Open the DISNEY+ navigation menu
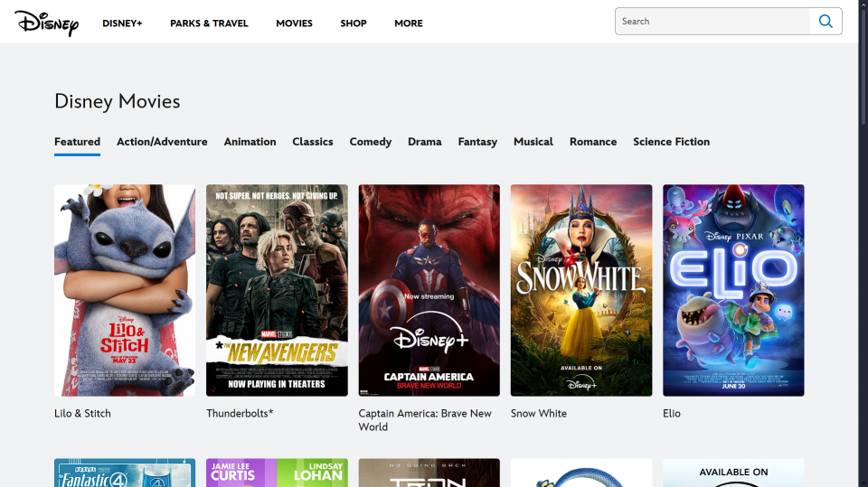The height and width of the screenshot is (487, 868). click(x=122, y=23)
